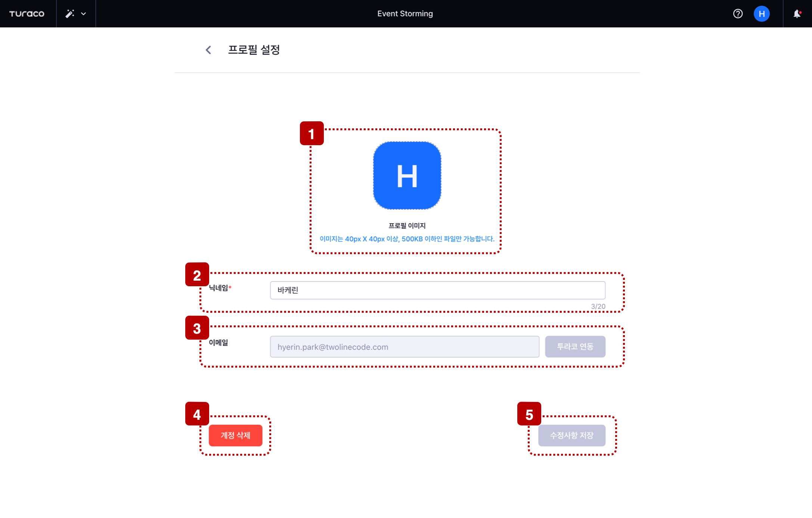Image resolution: width=812 pixels, height=518 pixels.
Task: Open the magic wand tool menu
Action: 70,14
